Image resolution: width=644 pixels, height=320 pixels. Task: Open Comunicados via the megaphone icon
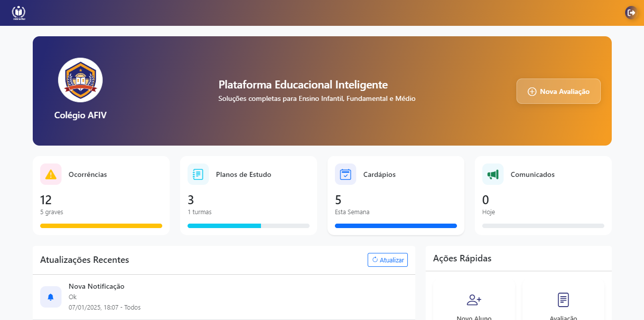(493, 174)
